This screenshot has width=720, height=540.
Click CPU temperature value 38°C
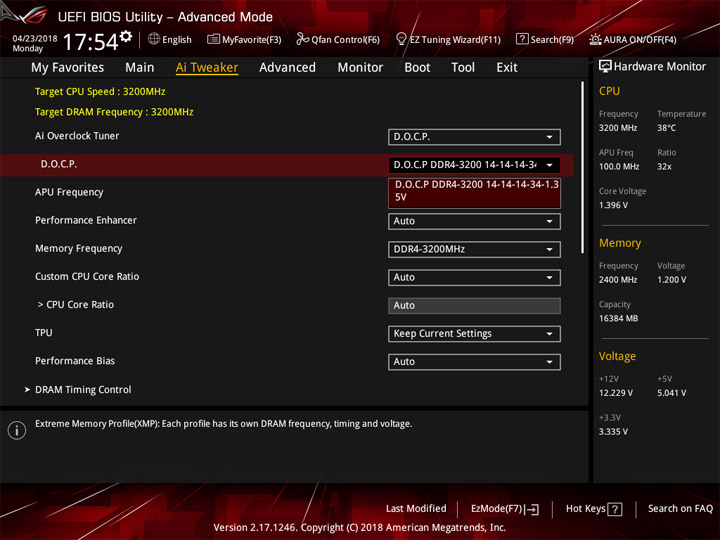coord(666,128)
